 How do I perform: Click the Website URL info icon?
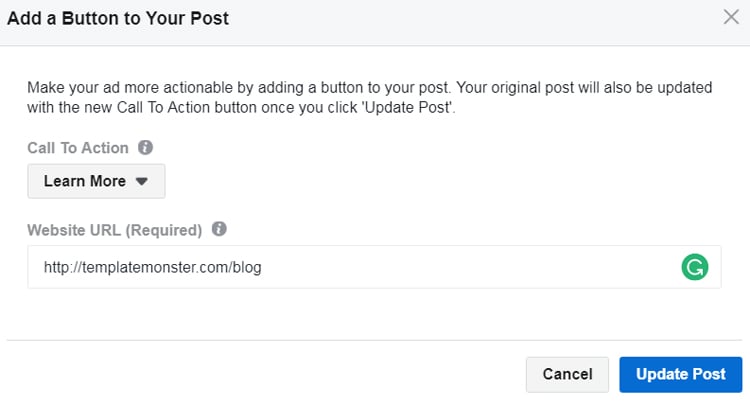[219, 229]
